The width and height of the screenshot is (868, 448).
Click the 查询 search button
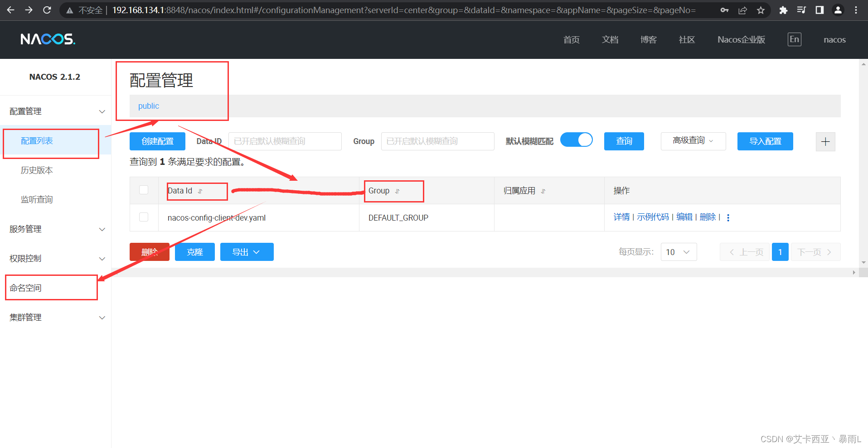[624, 141]
